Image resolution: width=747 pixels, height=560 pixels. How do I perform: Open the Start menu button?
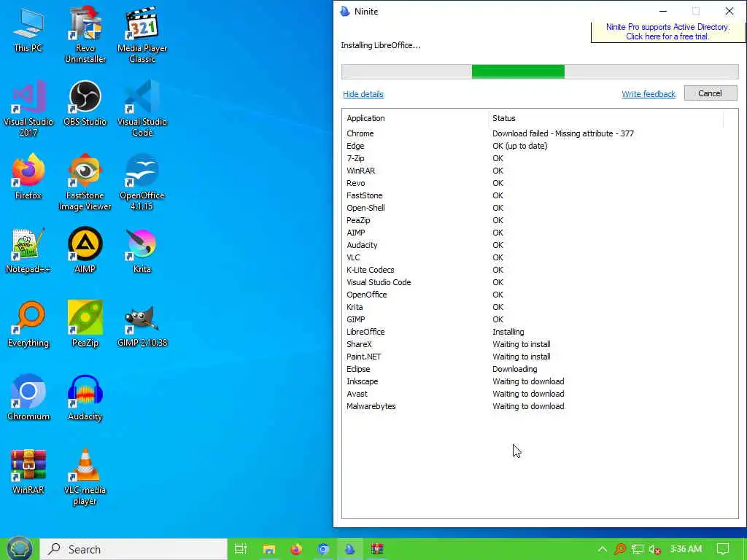(20, 549)
